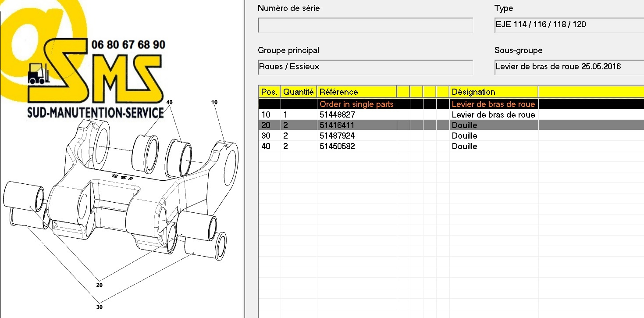
Task: Click Levier de bras de roue designation in row 10
Action: pyautogui.click(x=493, y=114)
